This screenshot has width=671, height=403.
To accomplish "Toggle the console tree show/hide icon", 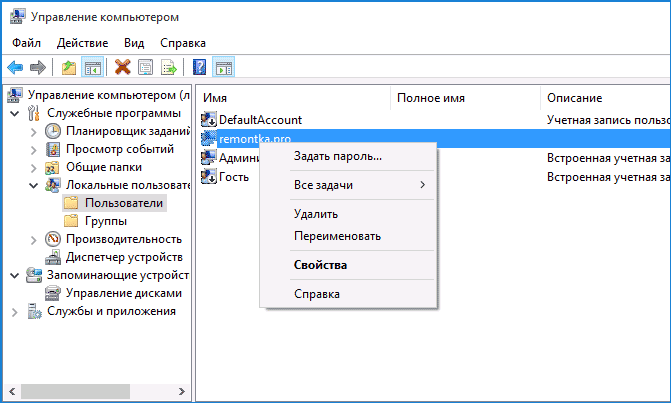I will pos(92,68).
